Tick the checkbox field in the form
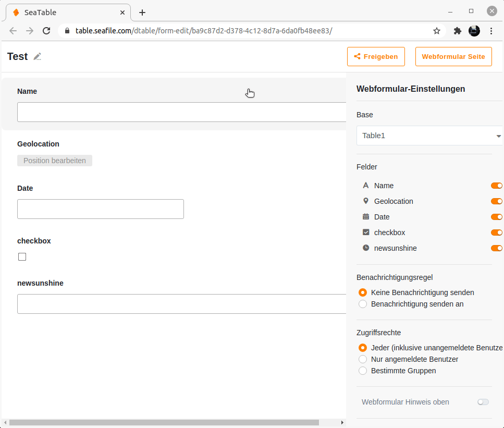 22,256
